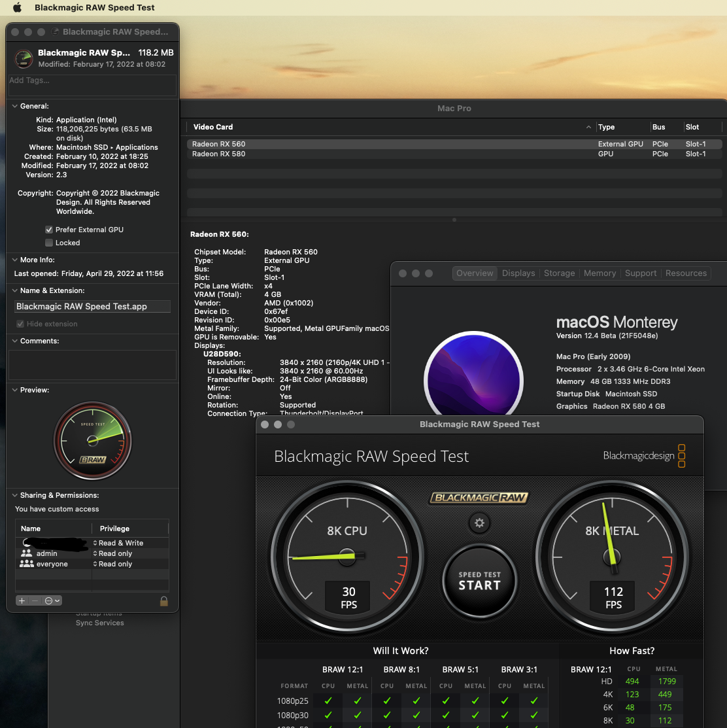Switch to the Memory tab

click(x=600, y=273)
